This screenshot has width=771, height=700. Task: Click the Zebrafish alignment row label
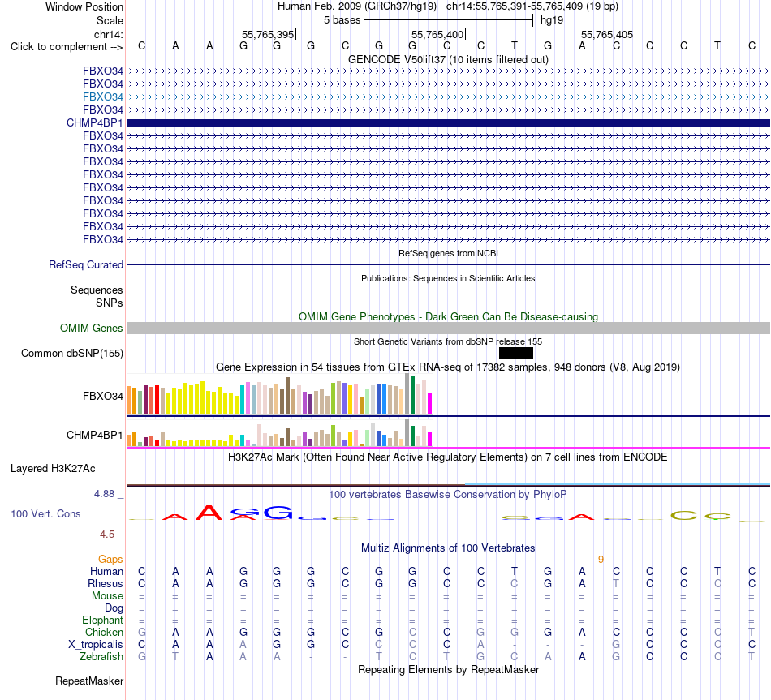(101, 656)
